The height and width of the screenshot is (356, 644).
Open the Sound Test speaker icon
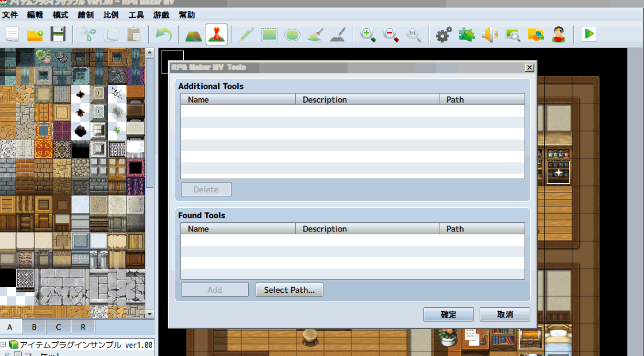tap(489, 34)
